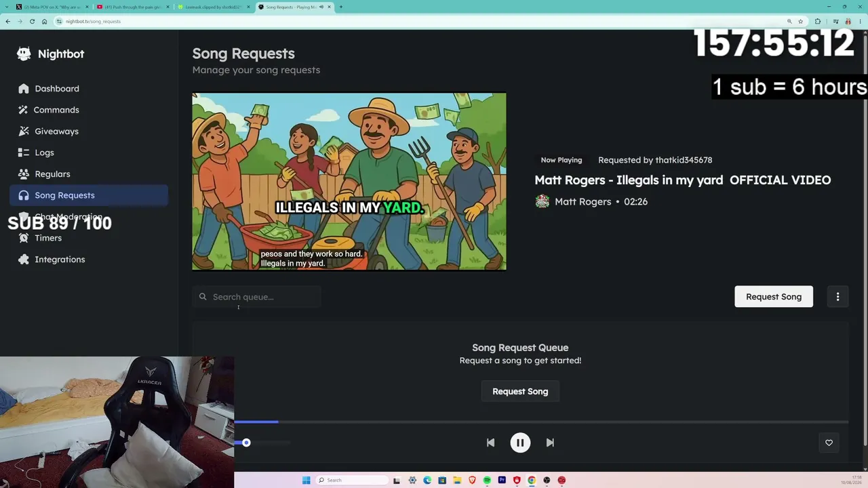
Task: Click the Request Song button beside the search
Action: (x=774, y=297)
